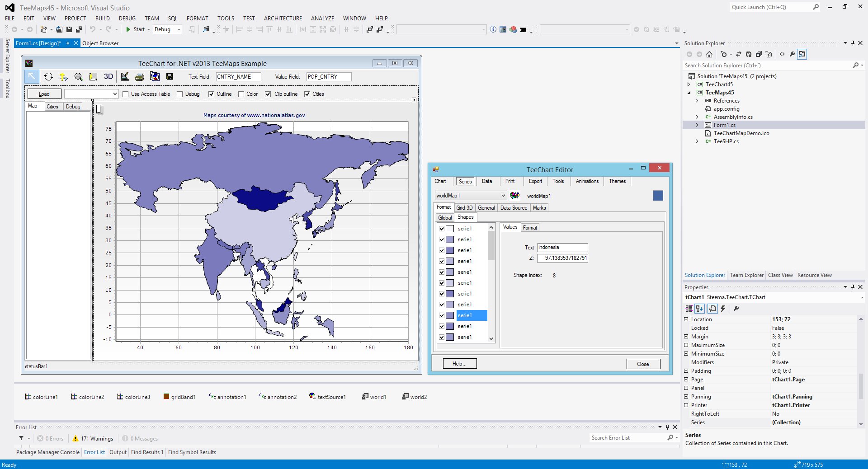Click Preview Selected Items icon in Solution Explorer

tap(802, 54)
